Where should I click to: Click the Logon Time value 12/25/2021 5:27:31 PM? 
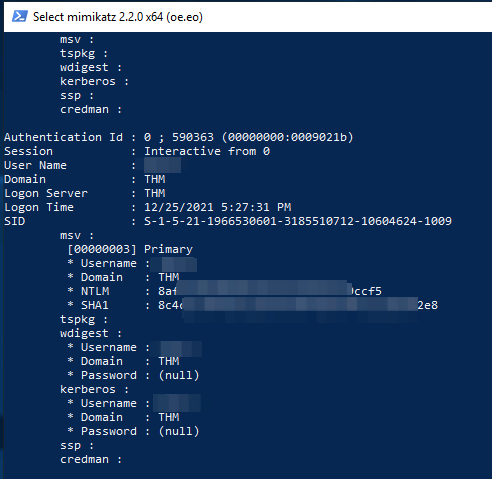tap(217, 207)
